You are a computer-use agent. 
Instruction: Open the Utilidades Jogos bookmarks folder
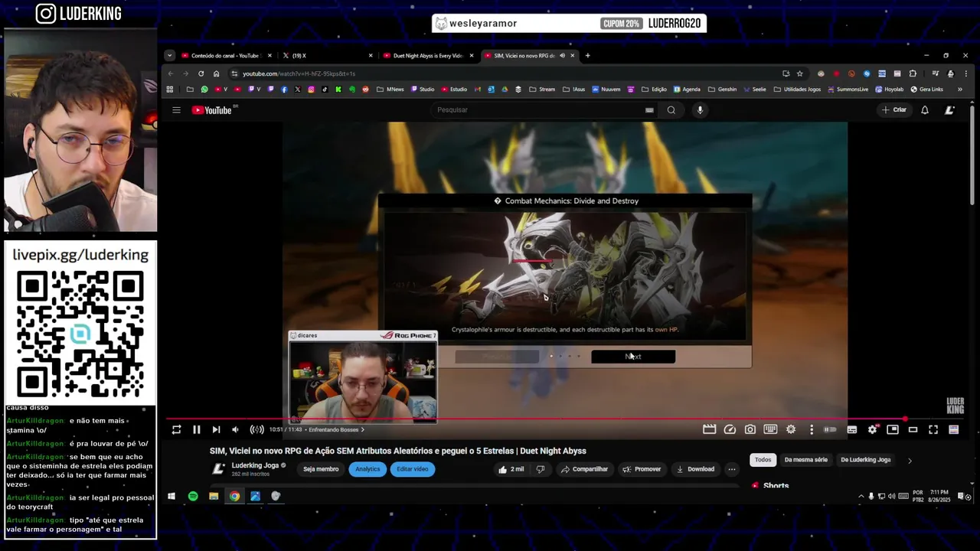coord(797,90)
